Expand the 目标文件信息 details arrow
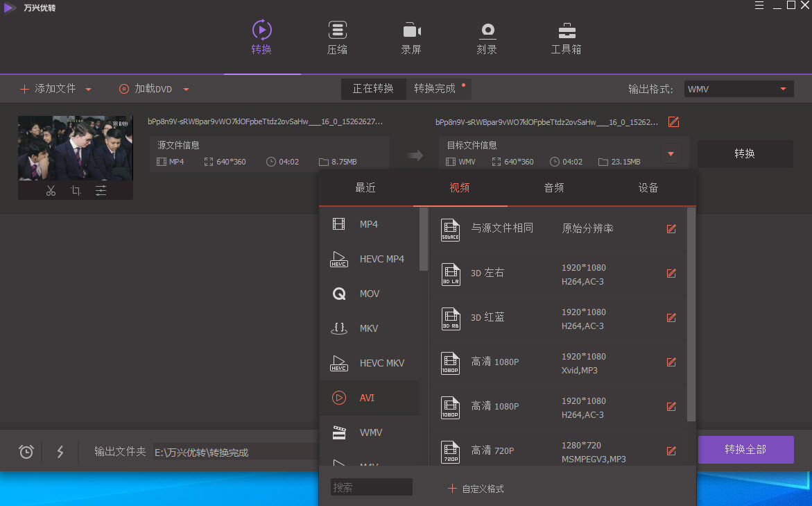The image size is (812, 506). tap(671, 153)
